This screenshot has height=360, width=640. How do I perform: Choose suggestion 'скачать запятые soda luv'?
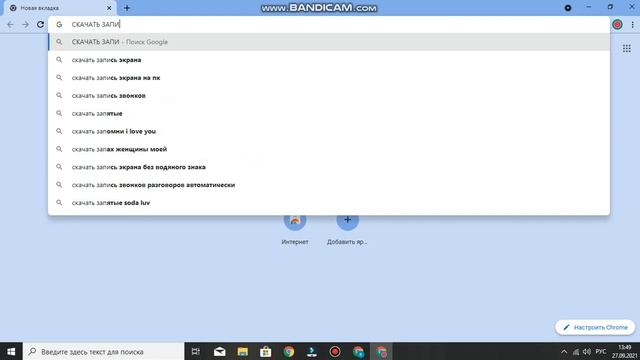(329, 203)
